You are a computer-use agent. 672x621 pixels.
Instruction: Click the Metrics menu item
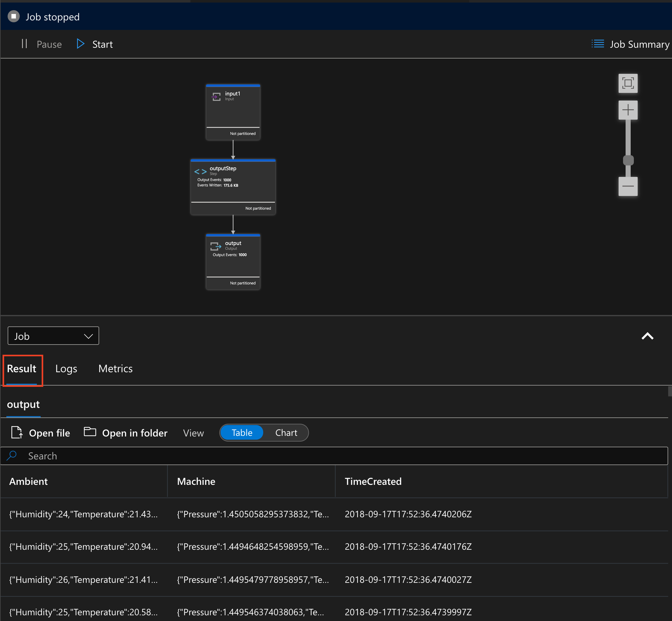115,368
